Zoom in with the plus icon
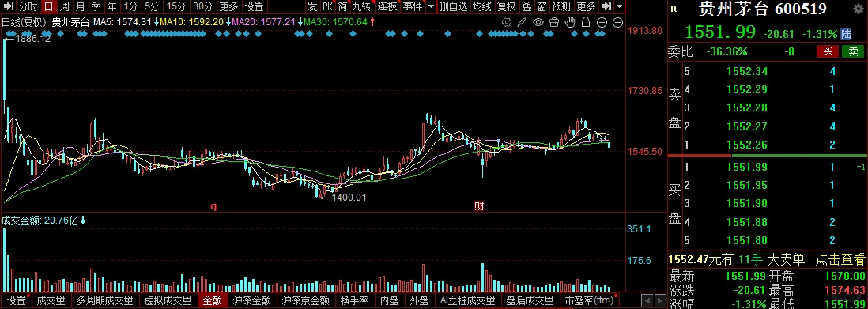Viewport: 868px width, 309px height. point(602,22)
